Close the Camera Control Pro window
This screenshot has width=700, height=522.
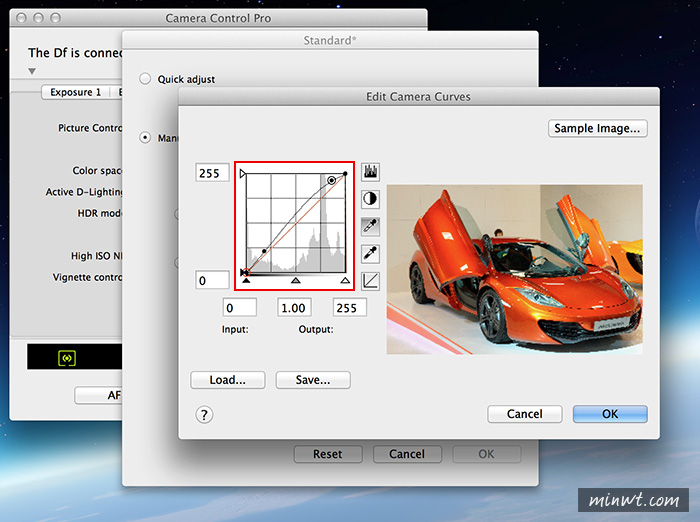(21, 18)
